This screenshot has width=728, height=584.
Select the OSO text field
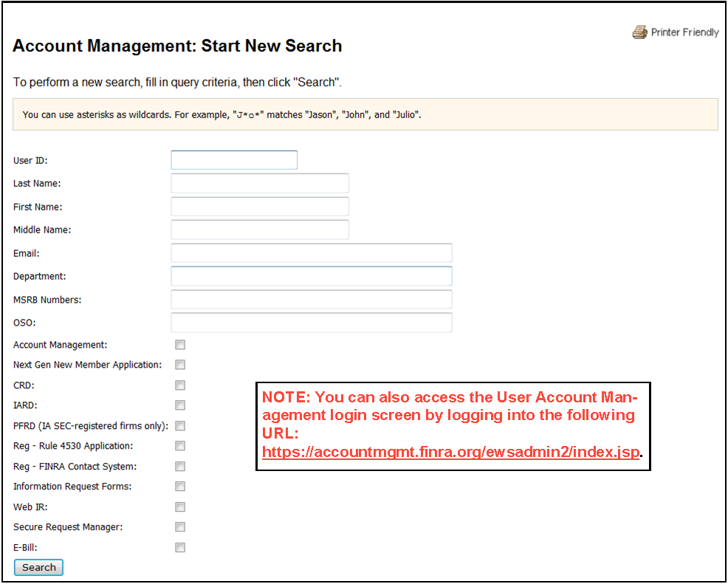click(x=312, y=323)
